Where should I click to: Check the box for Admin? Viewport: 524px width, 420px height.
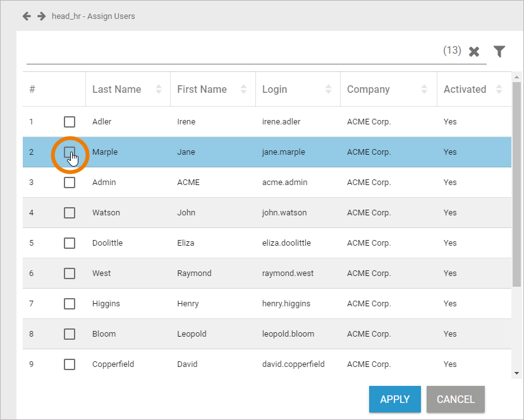pyautogui.click(x=70, y=183)
